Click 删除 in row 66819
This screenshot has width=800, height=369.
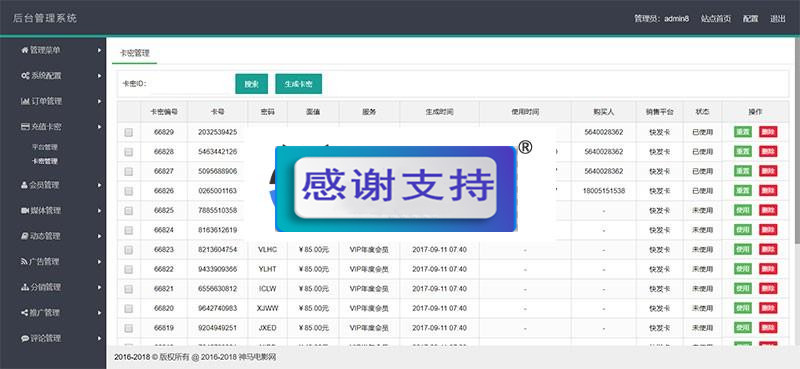pos(768,328)
